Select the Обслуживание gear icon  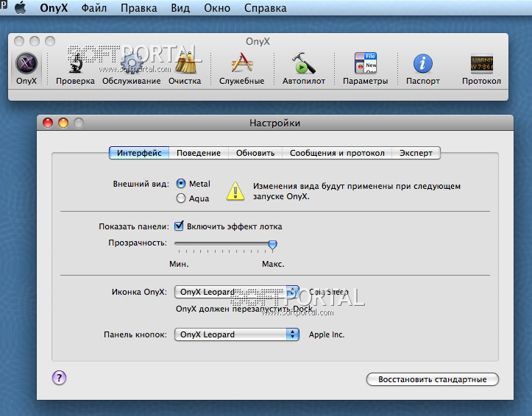point(132,69)
